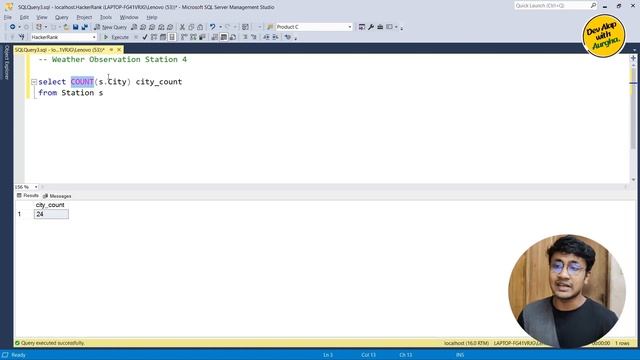
Task: Click 'Query executed successfully' status message
Action: click(x=53, y=343)
